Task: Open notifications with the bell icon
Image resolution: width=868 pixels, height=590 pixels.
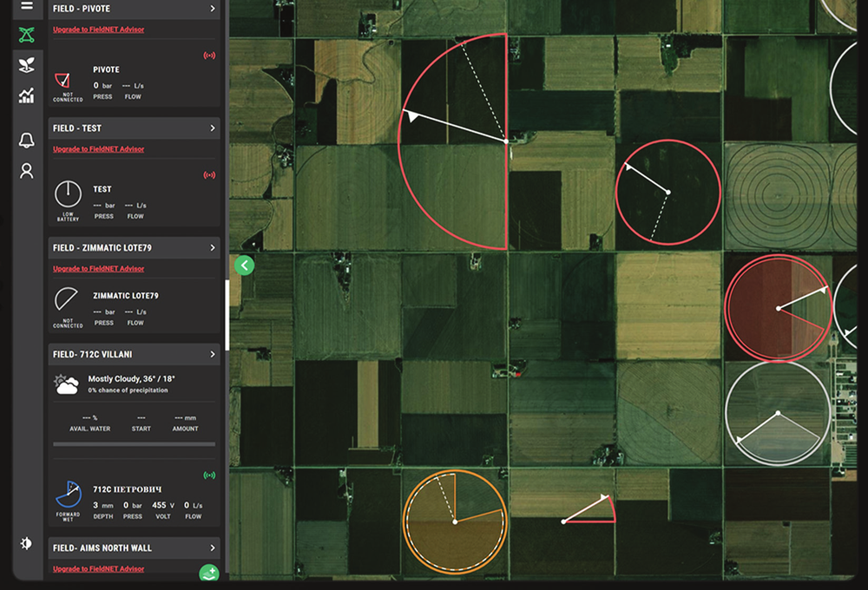Action: click(x=26, y=139)
